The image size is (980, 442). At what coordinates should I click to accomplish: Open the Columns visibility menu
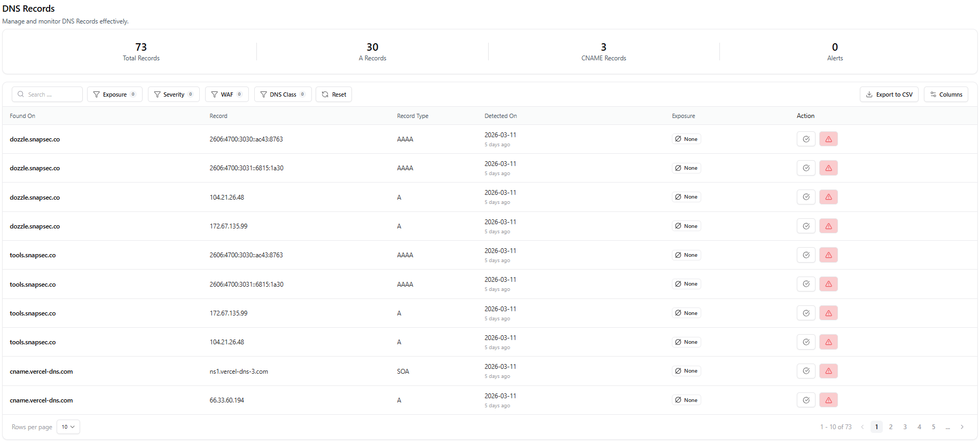tap(946, 94)
